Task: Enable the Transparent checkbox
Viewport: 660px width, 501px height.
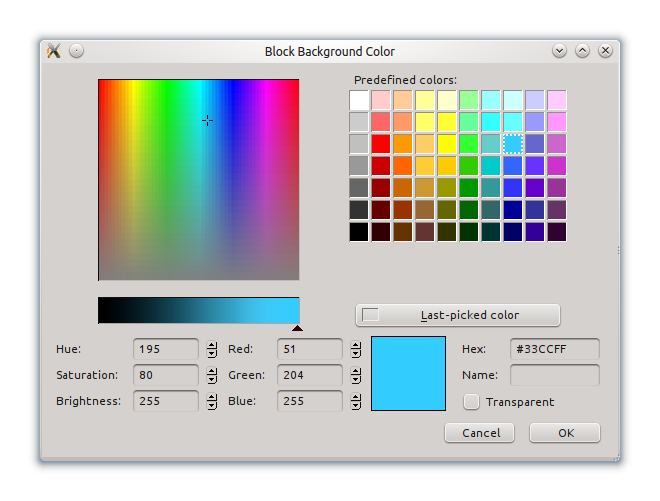Action: click(471, 402)
